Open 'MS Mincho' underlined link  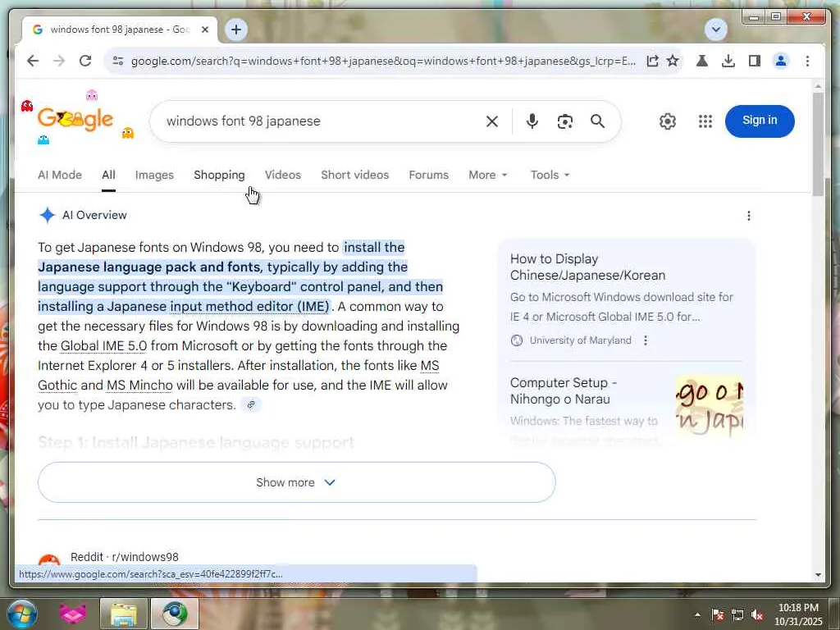click(x=139, y=386)
